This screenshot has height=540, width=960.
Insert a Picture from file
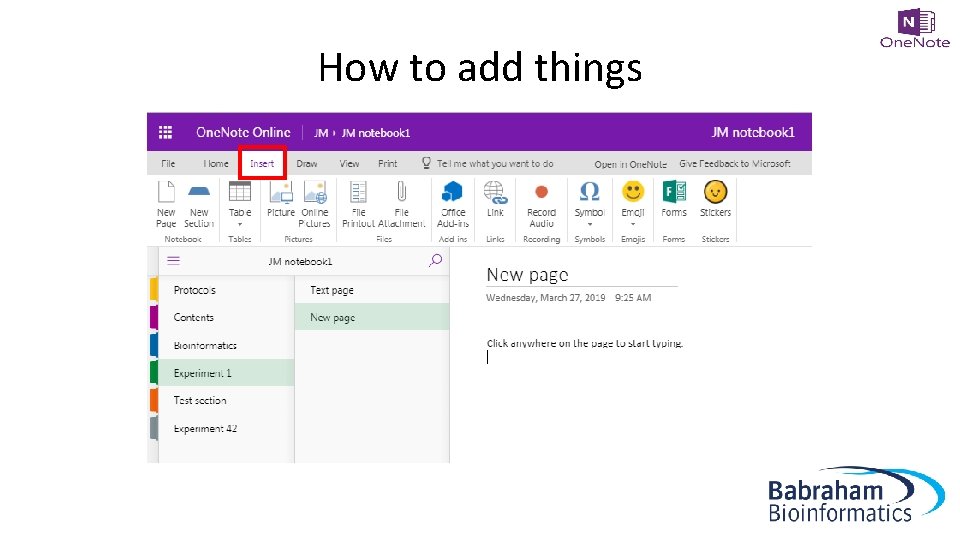click(281, 200)
